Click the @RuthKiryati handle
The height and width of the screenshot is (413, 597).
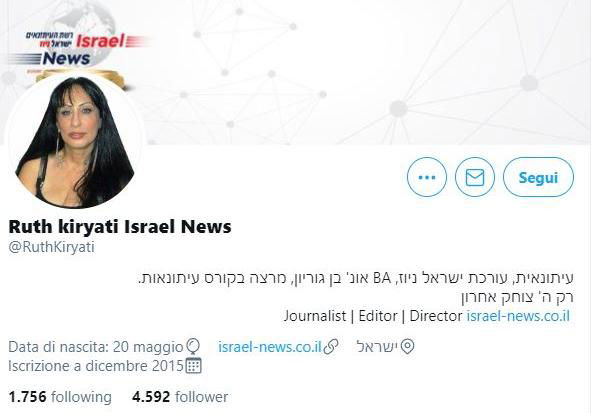[x=51, y=247]
